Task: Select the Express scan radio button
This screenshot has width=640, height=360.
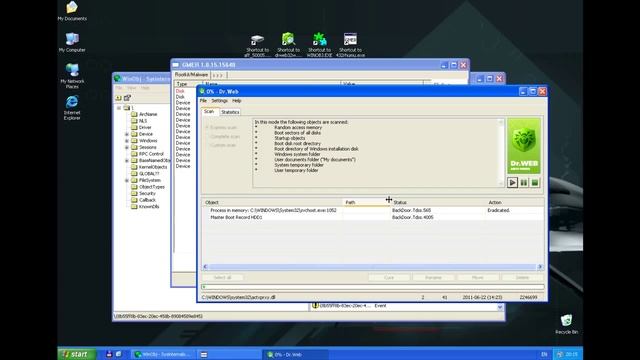Action: point(222,127)
